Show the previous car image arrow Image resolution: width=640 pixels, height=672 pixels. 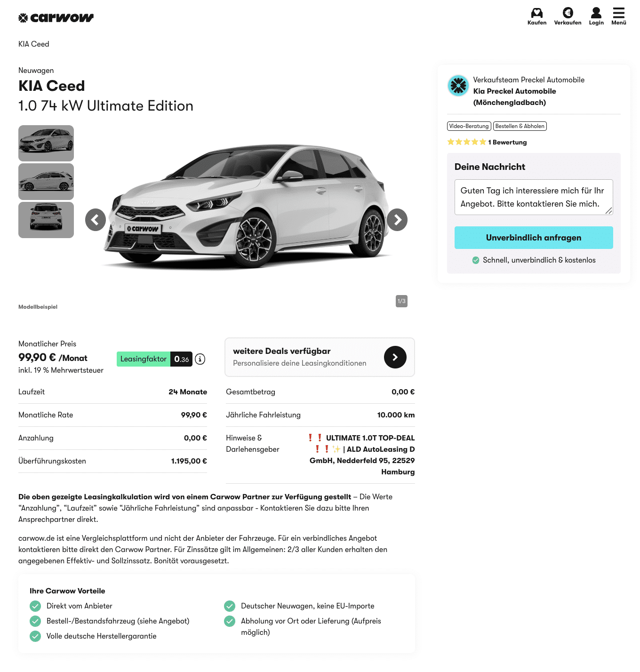click(x=96, y=220)
